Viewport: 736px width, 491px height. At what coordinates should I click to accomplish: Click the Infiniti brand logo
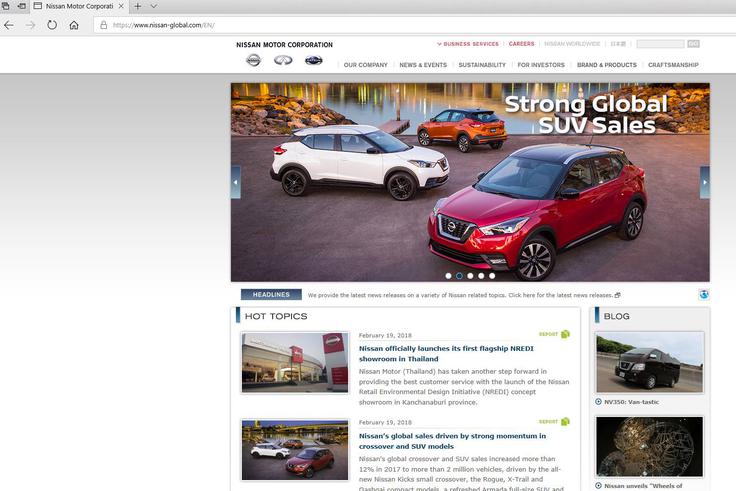pos(284,60)
